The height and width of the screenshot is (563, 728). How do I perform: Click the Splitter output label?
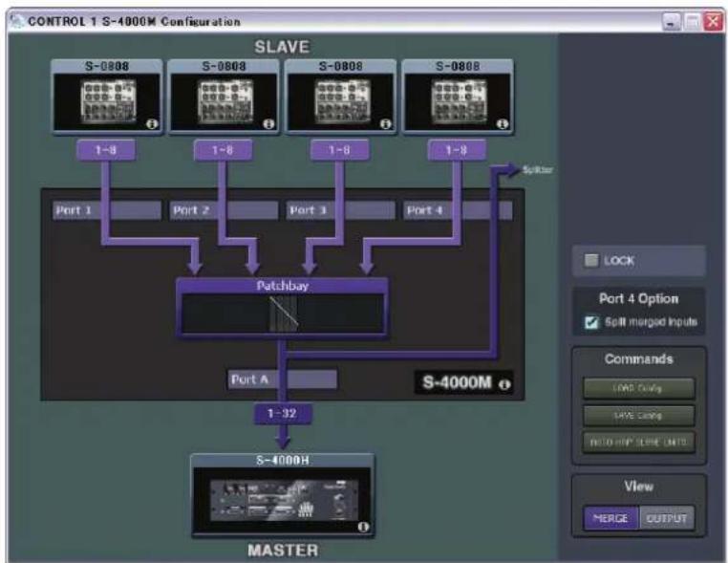538,169
